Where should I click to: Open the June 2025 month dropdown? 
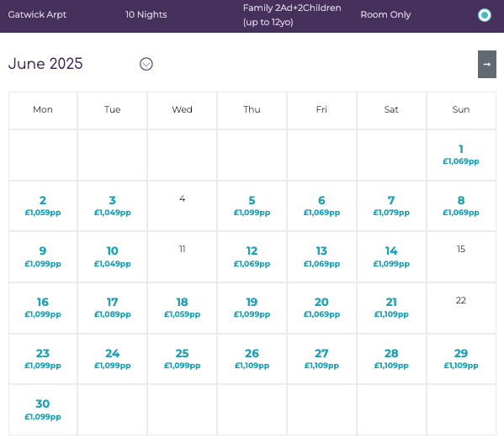point(146,64)
